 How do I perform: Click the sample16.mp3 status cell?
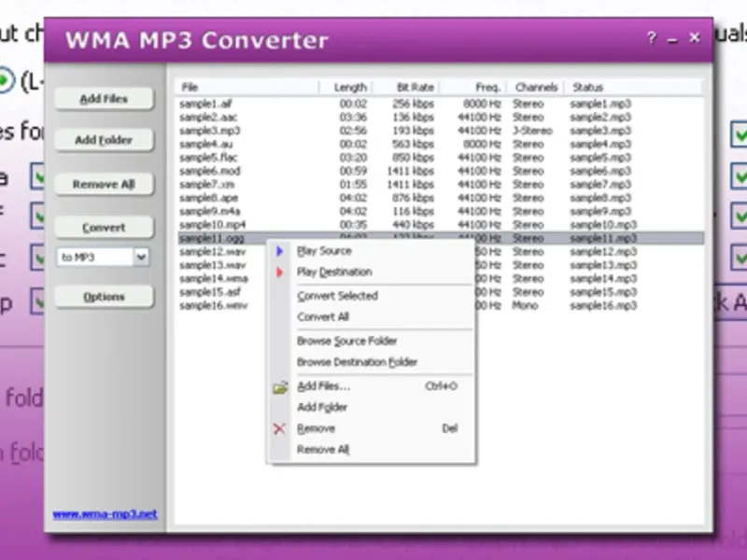tap(603, 305)
